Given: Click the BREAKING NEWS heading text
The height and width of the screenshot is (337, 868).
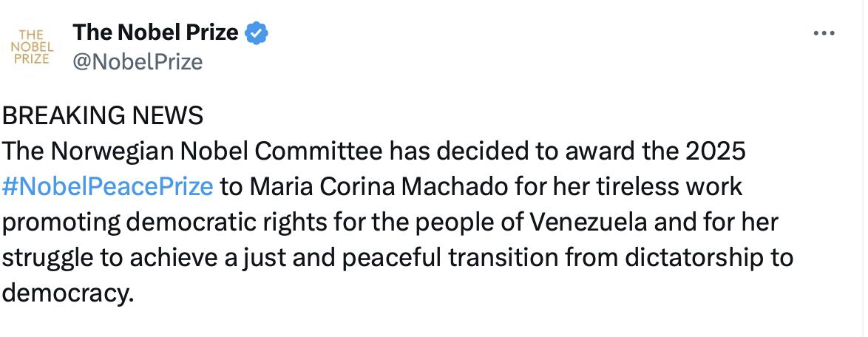Looking at the screenshot, I should coord(103,115).
